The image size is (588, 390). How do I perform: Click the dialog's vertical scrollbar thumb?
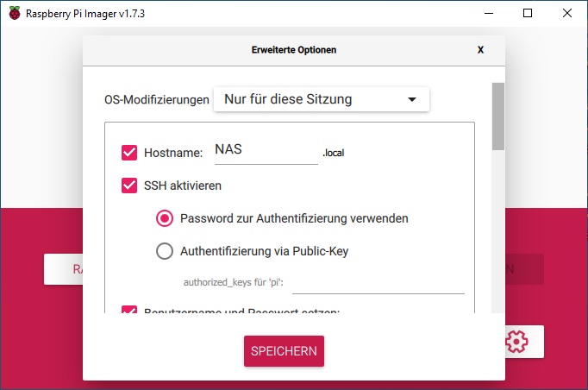click(498, 116)
